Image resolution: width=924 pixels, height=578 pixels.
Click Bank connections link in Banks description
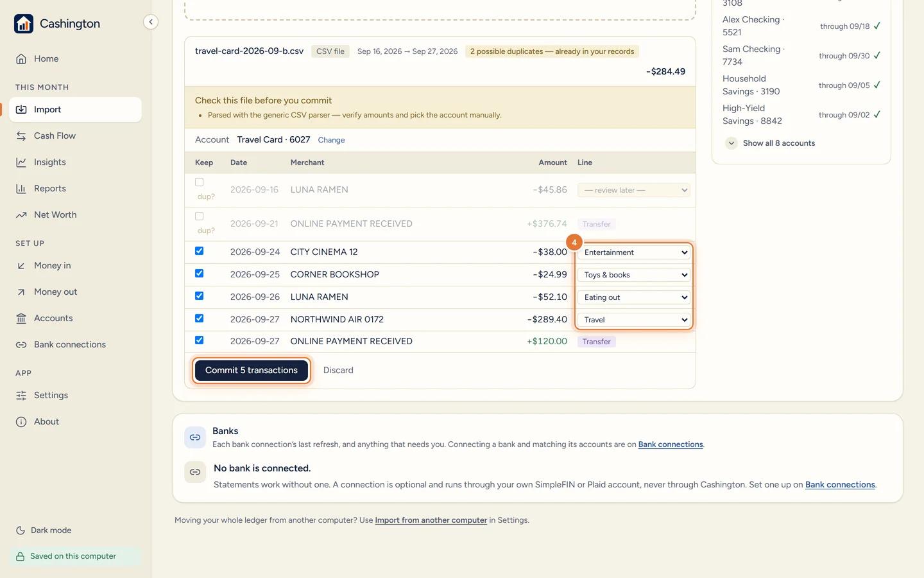671,444
